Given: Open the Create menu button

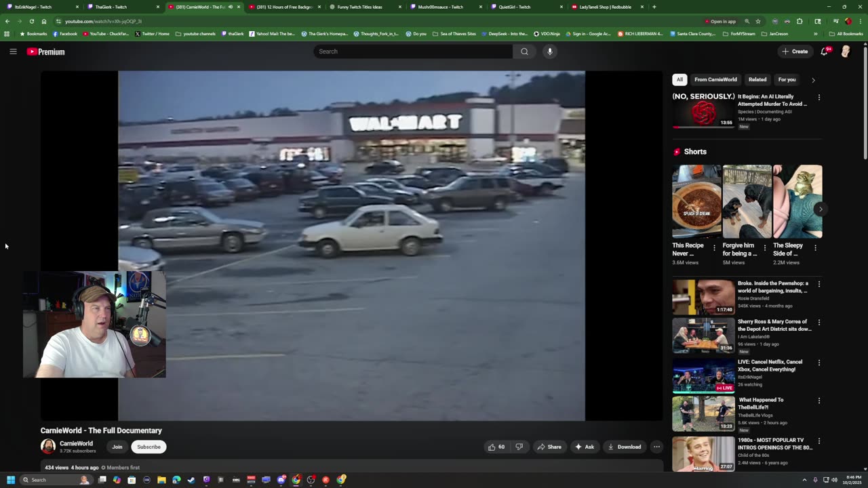Looking at the screenshot, I should click(795, 52).
